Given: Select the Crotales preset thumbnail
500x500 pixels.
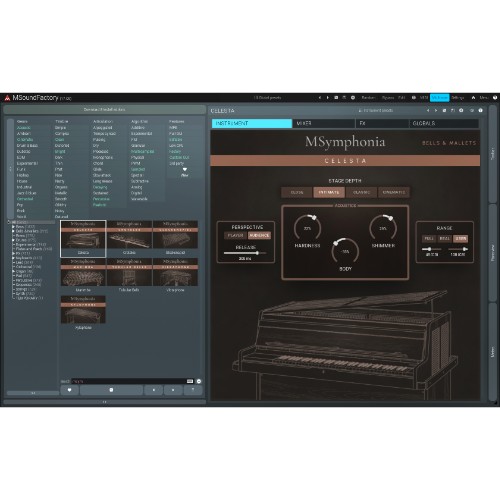Looking at the screenshot, I should (x=129, y=239).
